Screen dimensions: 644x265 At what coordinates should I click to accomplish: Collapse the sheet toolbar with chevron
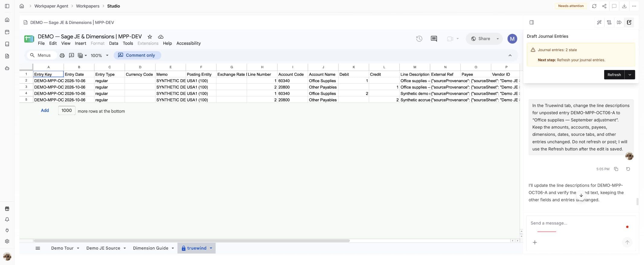[x=510, y=55]
